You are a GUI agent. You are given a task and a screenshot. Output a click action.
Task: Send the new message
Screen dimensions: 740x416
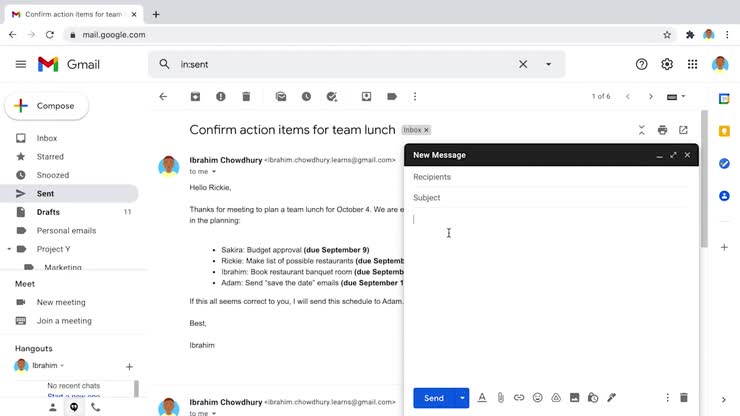434,398
